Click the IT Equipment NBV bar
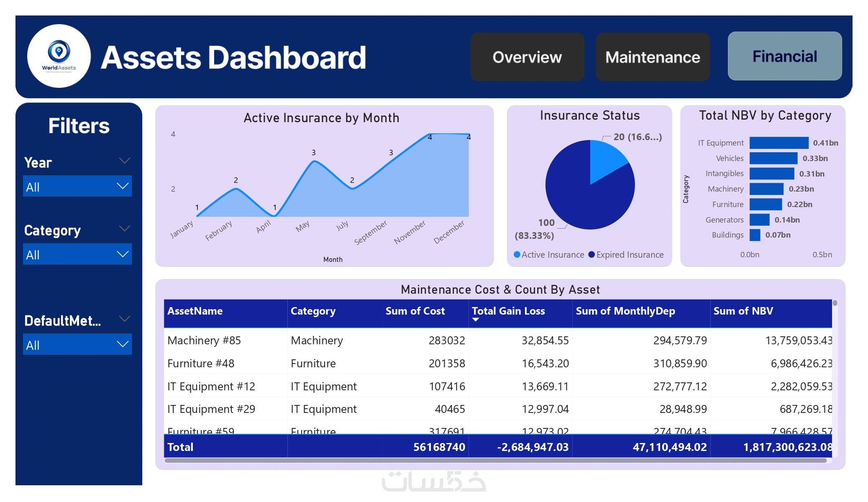Viewport: 868px width, 502px height. (779, 143)
